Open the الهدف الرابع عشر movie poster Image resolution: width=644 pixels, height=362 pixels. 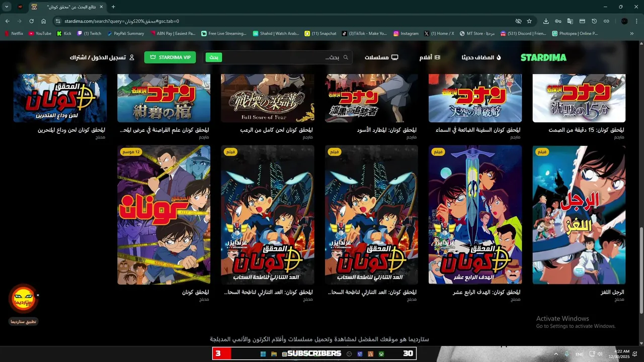click(475, 215)
